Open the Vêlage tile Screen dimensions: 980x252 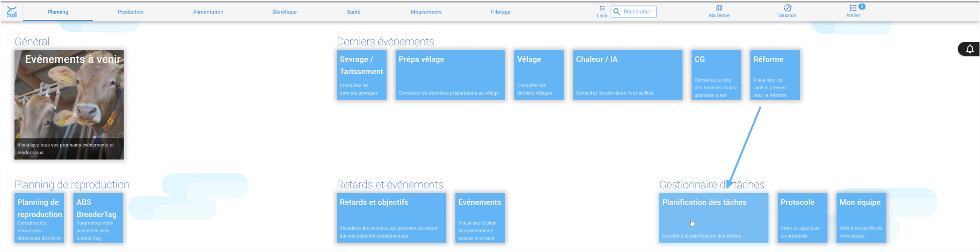pyautogui.click(x=539, y=75)
